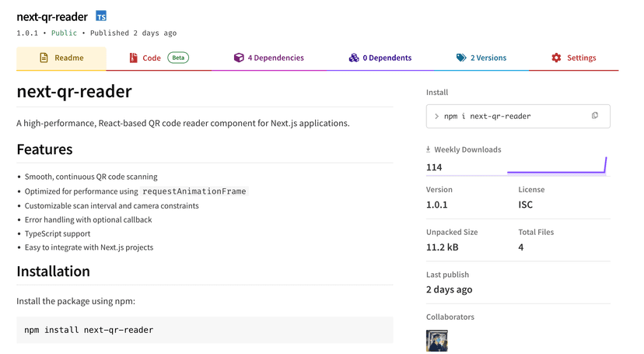Copy the npm install command
The image size is (644, 354).
tap(594, 116)
